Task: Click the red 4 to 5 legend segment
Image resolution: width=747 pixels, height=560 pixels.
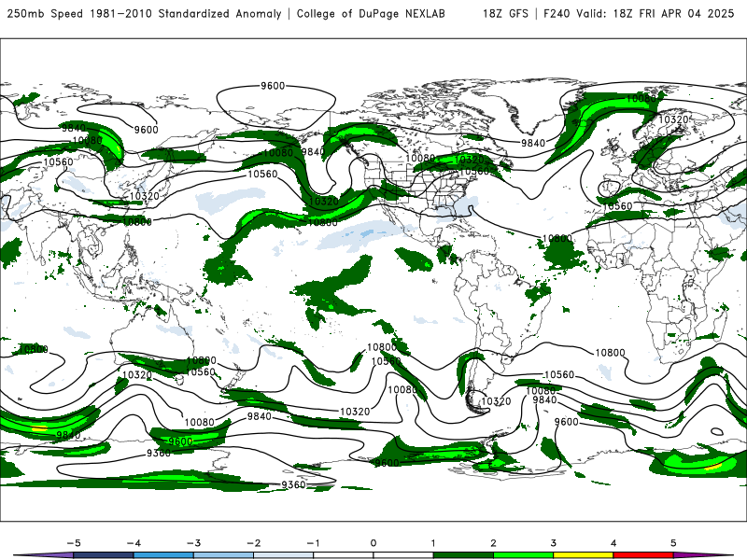Action: (x=643, y=555)
